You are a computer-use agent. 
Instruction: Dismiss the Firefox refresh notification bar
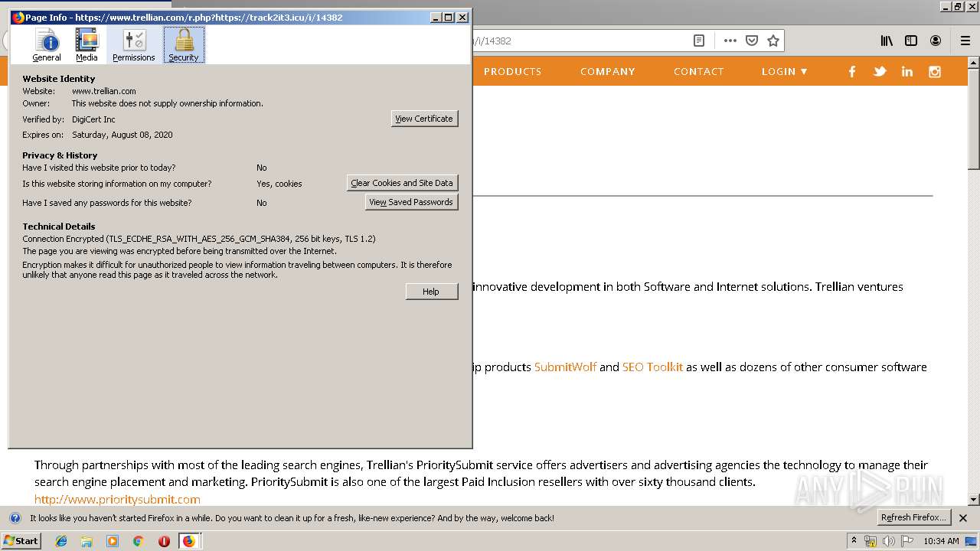pos(963,518)
